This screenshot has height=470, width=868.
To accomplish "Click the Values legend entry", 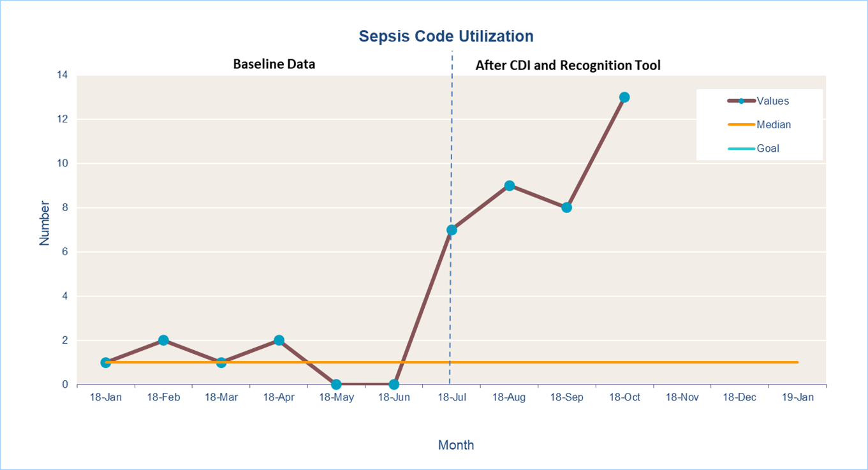I will point(772,101).
